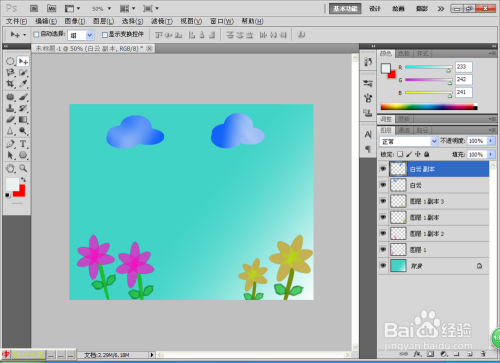Open the 不透明度 opacity slider arrow
The height and width of the screenshot is (363, 500).
pyautogui.click(x=491, y=141)
